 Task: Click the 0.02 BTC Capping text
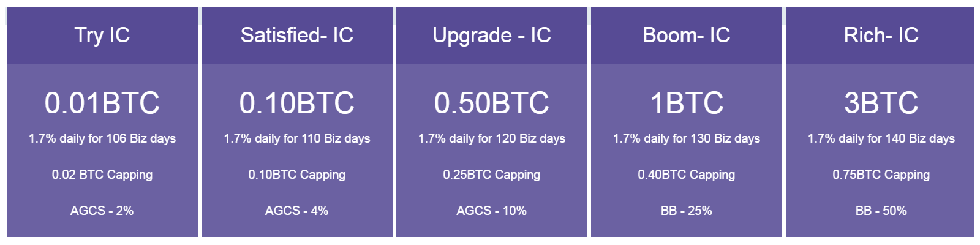point(102,175)
